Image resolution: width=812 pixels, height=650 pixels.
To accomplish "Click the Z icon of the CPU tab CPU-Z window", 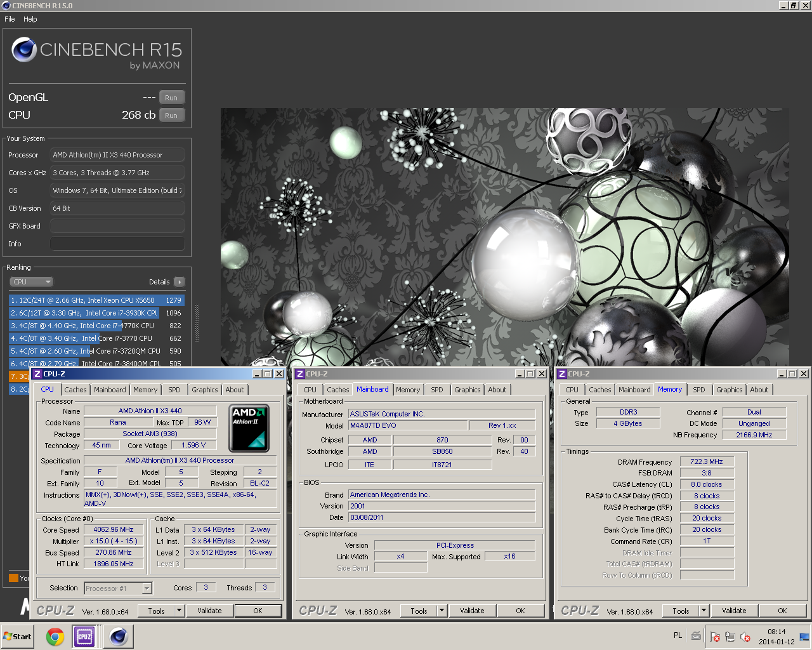I will [37, 374].
